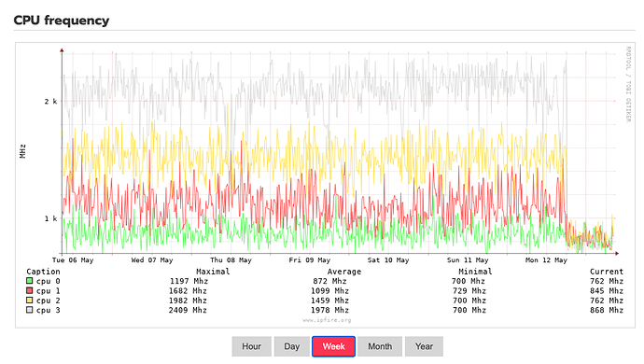
Task: Open the Year graph view
Action: point(424,346)
